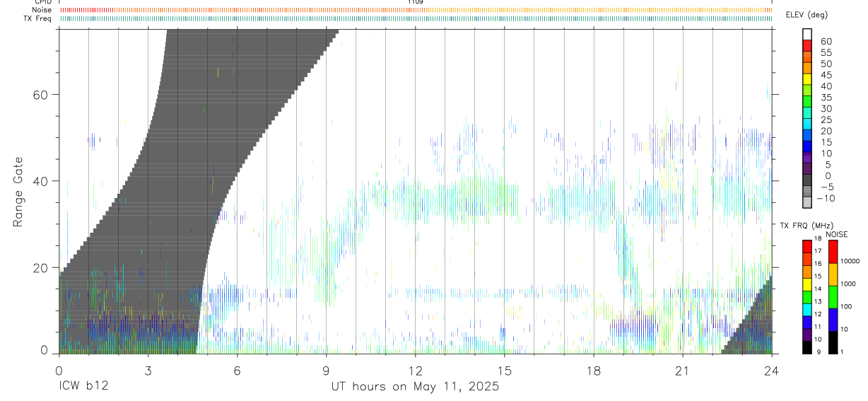Click the 6 tick label on time axis

pos(237,371)
